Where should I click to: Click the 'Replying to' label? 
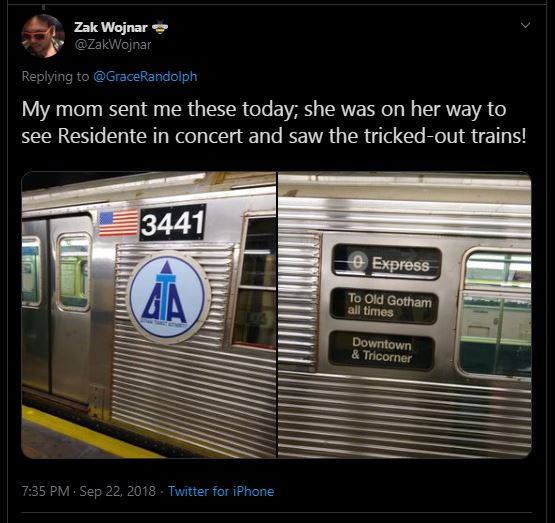pyautogui.click(x=55, y=76)
